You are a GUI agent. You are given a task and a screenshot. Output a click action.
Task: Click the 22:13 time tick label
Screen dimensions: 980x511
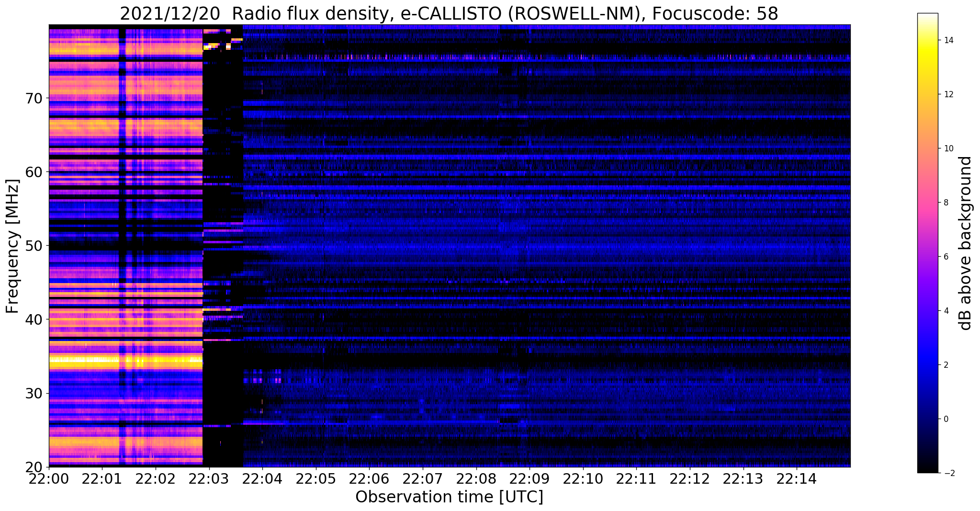click(x=743, y=479)
